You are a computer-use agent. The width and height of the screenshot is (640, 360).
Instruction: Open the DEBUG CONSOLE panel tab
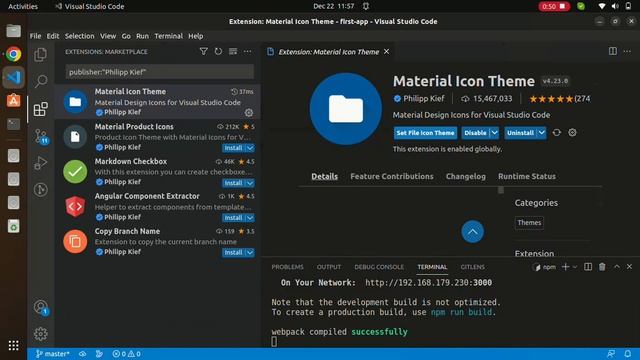click(379, 267)
